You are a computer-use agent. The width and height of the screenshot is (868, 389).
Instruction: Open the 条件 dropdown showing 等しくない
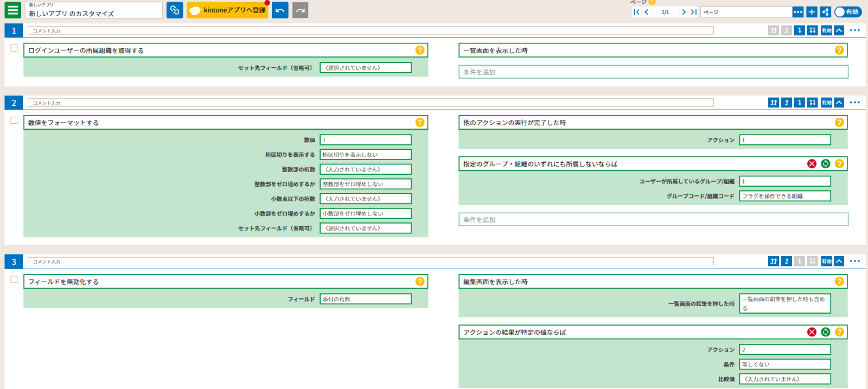tap(784, 365)
